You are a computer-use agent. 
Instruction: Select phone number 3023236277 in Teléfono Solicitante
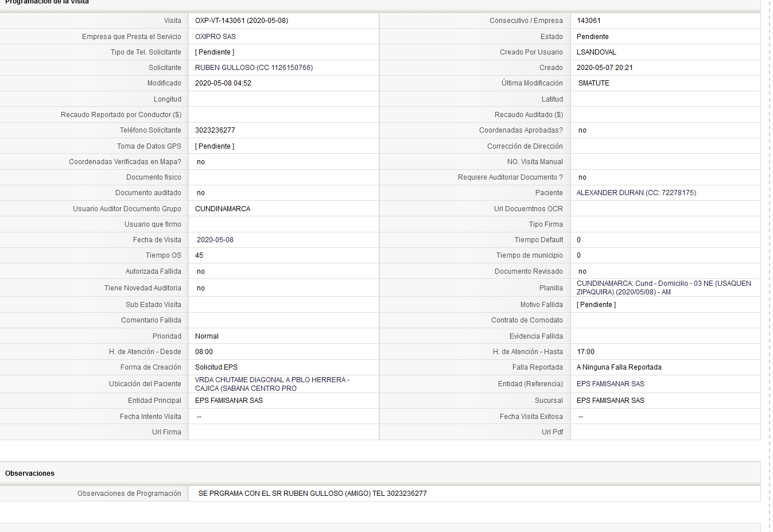click(215, 130)
